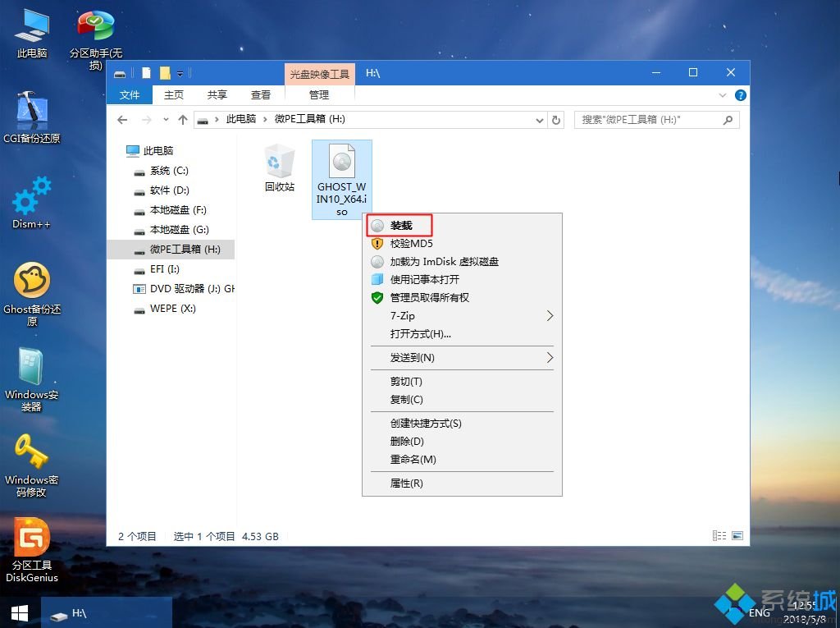Click the Windows Start button
Image resolution: width=840 pixels, height=628 pixels.
tap(20, 612)
